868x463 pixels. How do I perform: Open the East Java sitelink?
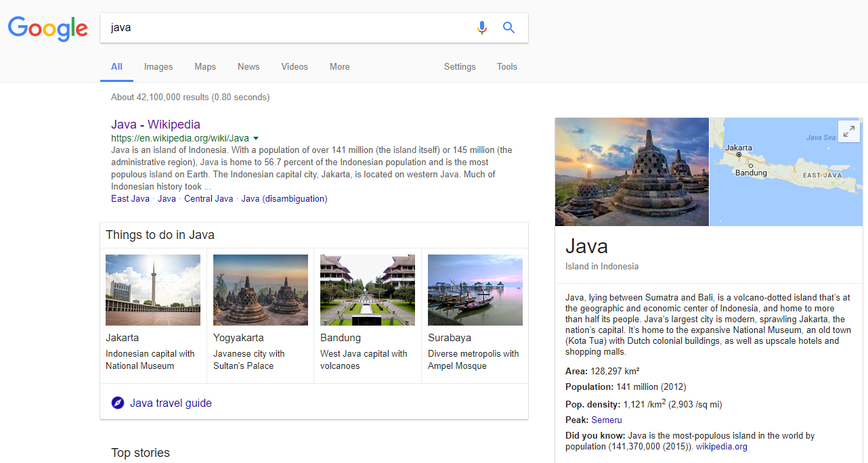pyautogui.click(x=130, y=199)
